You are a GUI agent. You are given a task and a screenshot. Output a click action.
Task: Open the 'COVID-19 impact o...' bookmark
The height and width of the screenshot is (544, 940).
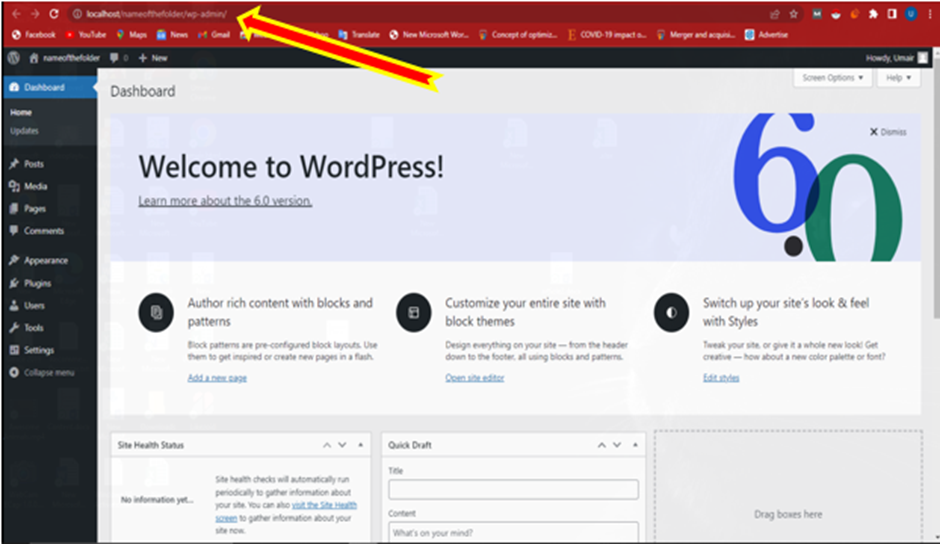coord(607,35)
